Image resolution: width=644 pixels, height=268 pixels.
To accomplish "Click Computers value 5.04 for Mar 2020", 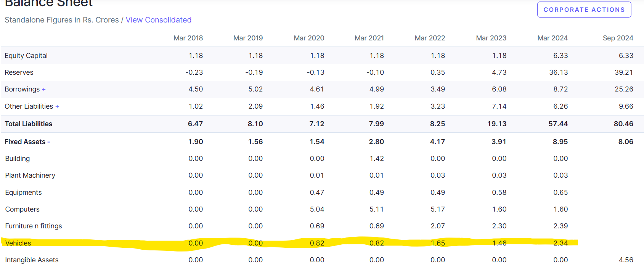I will [317, 209].
